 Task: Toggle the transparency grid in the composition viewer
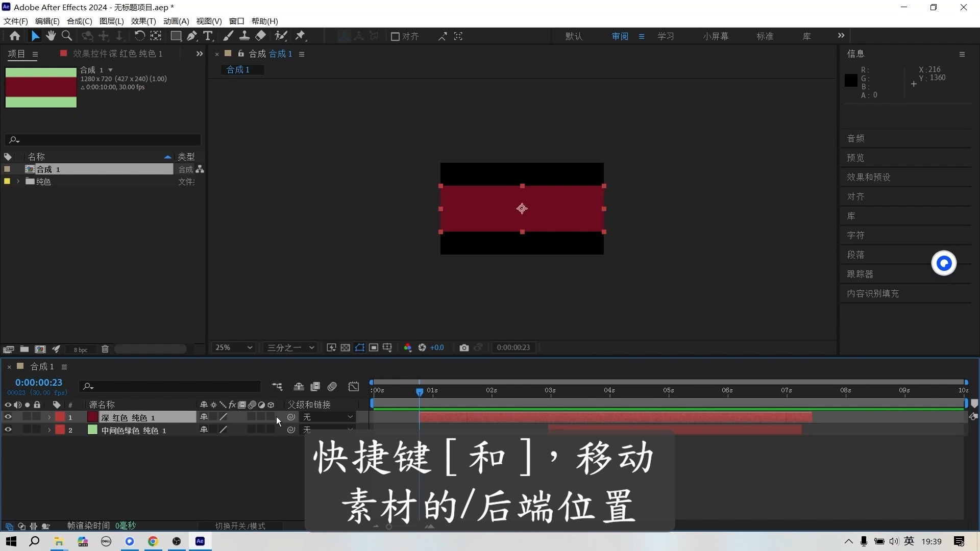346,347
